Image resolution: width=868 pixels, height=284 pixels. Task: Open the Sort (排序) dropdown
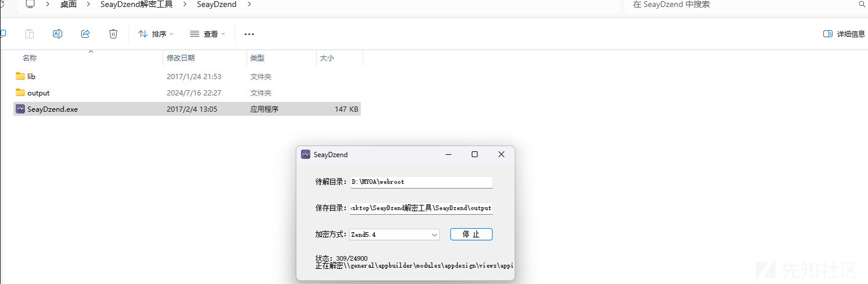(x=156, y=34)
